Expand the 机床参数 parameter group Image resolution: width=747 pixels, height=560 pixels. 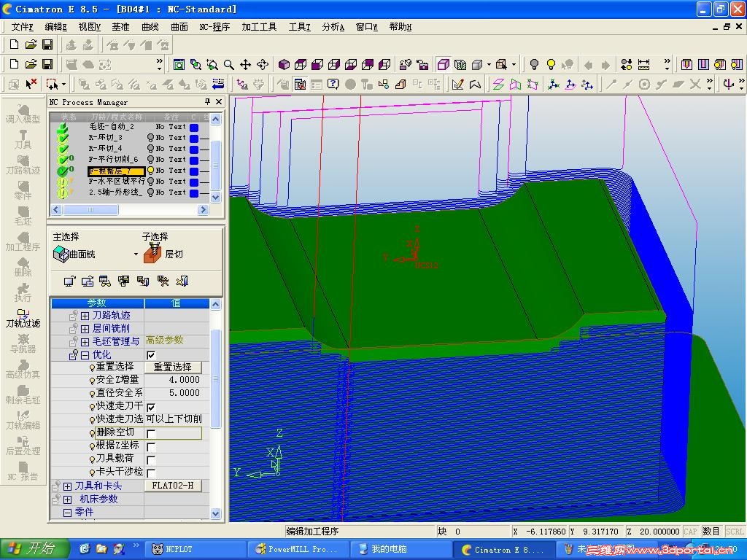[x=68, y=499]
